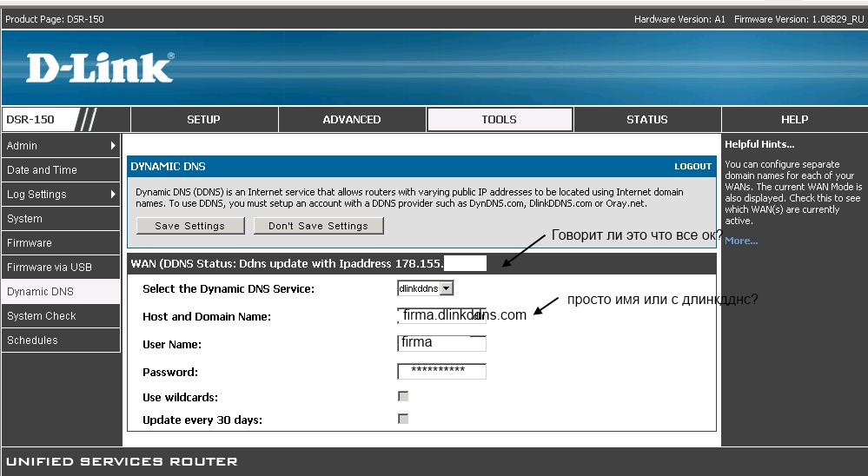Click the Save Settings button
This screenshot has height=476, width=868.
pos(190,226)
